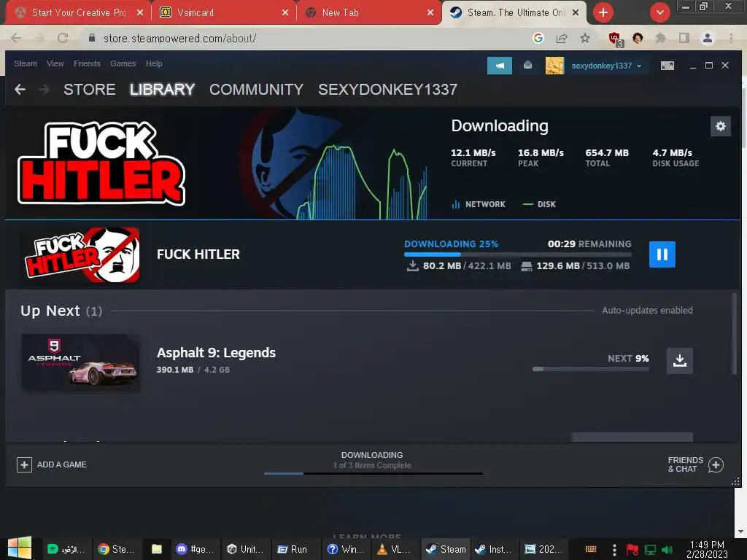Open the VLC taskbar item
The image size is (747, 560).
393,549
